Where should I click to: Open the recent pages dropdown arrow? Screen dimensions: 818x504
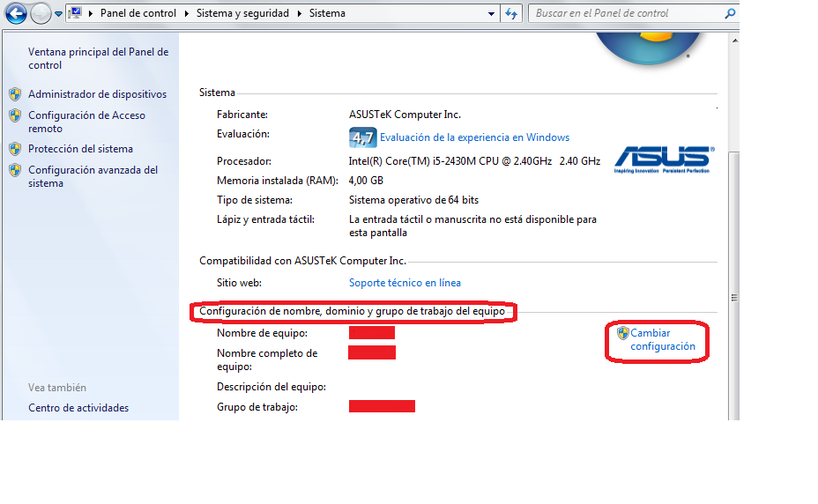point(58,14)
